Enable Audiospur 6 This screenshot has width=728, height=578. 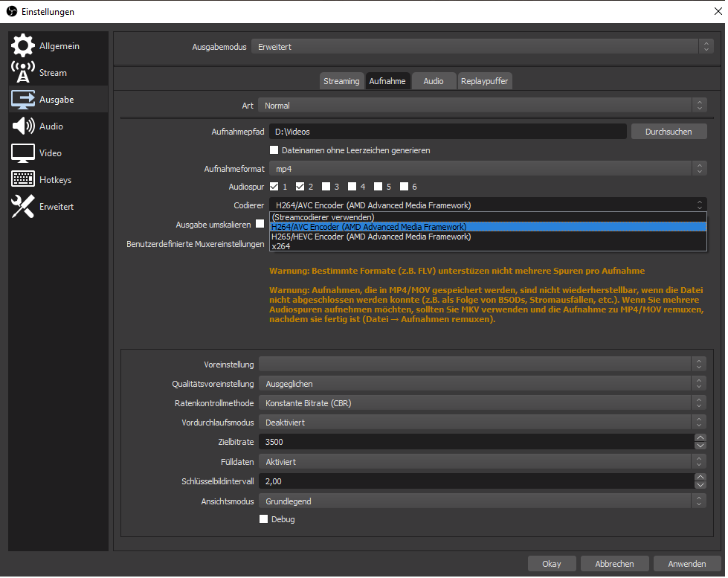click(x=404, y=186)
